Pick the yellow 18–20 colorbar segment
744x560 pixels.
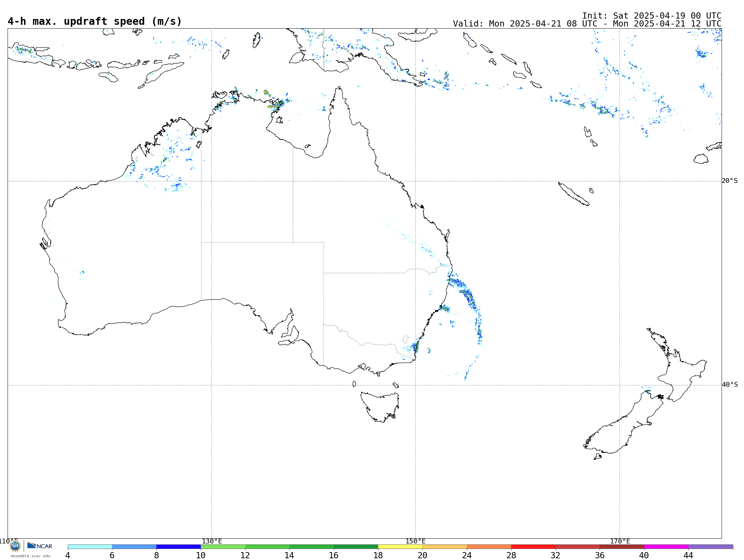(x=400, y=547)
